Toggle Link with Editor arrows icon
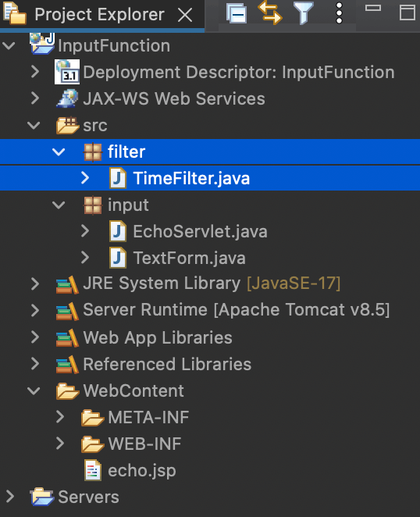The image size is (420, 517). tap(269, 12)
